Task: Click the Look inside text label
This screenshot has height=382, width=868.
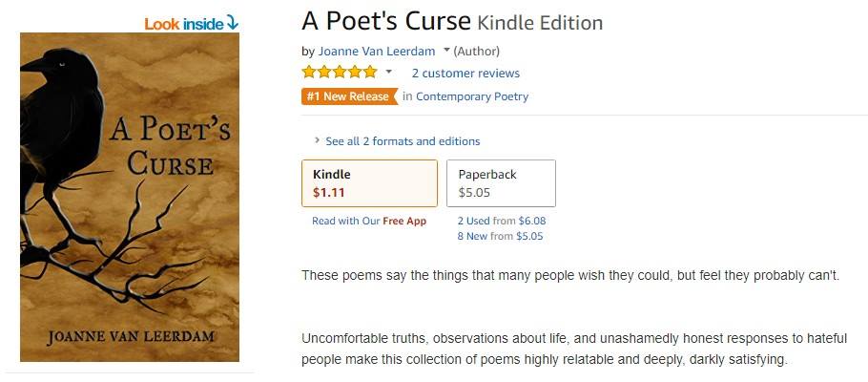Action: (x=185, y=23)
